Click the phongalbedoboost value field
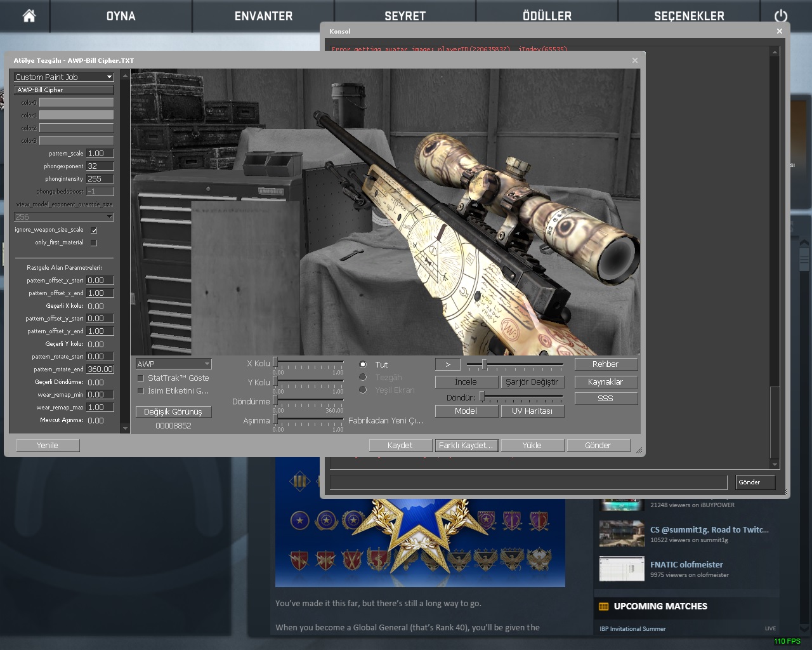Viewport: 812px width, 650px height. coord(100,191)
